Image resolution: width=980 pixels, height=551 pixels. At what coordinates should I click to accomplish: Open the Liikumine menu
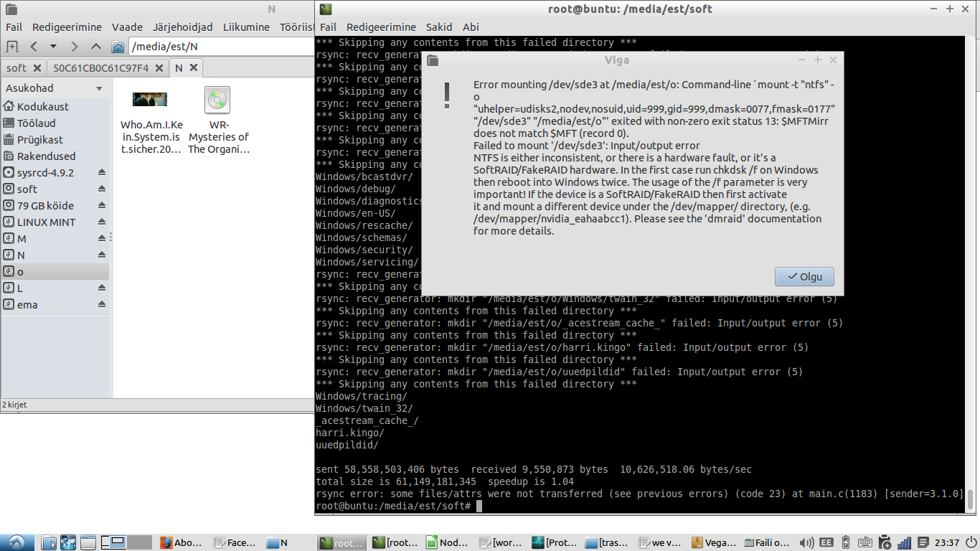pos(246,27)
